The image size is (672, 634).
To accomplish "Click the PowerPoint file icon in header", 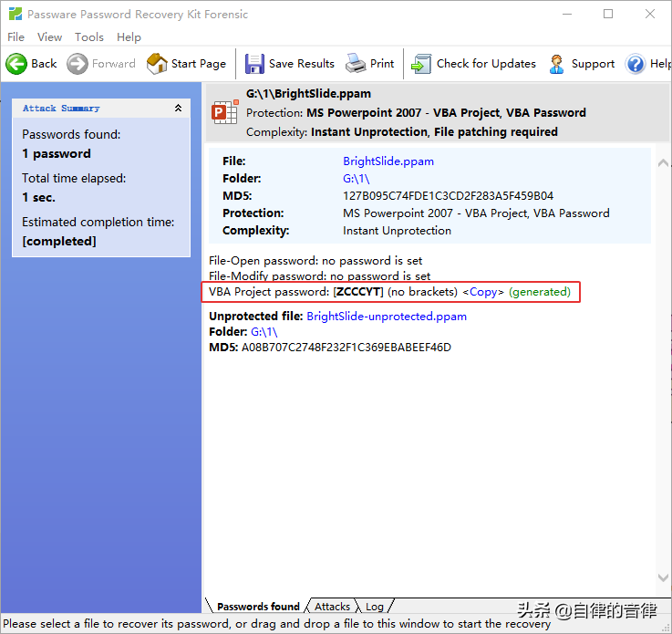I will pos(225,112).
